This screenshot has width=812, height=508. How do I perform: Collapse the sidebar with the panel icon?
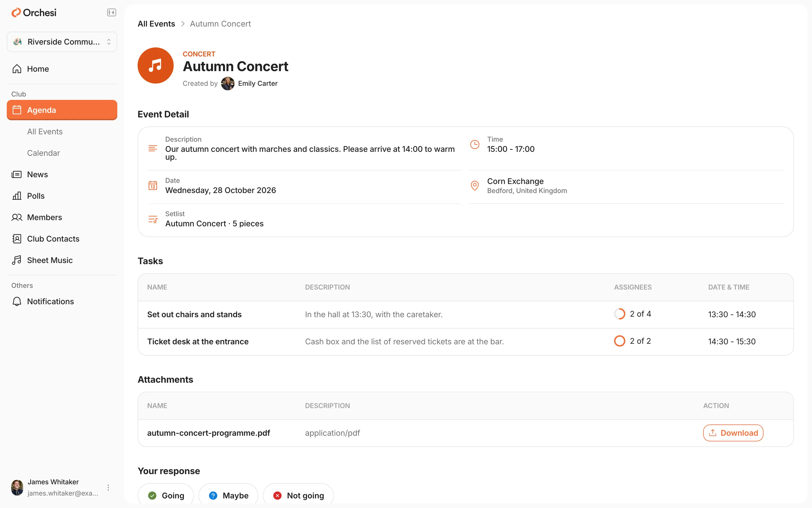coord(111,12)
